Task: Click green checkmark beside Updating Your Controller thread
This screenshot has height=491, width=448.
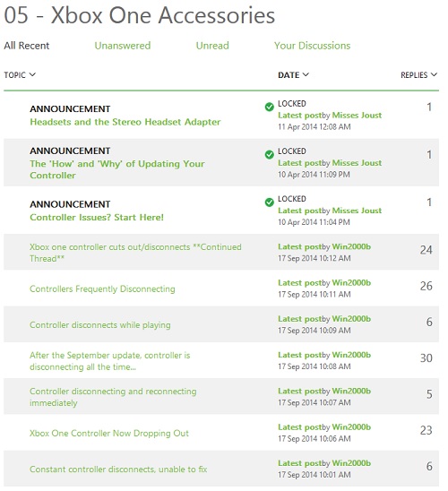Action: tap(269, 155)
